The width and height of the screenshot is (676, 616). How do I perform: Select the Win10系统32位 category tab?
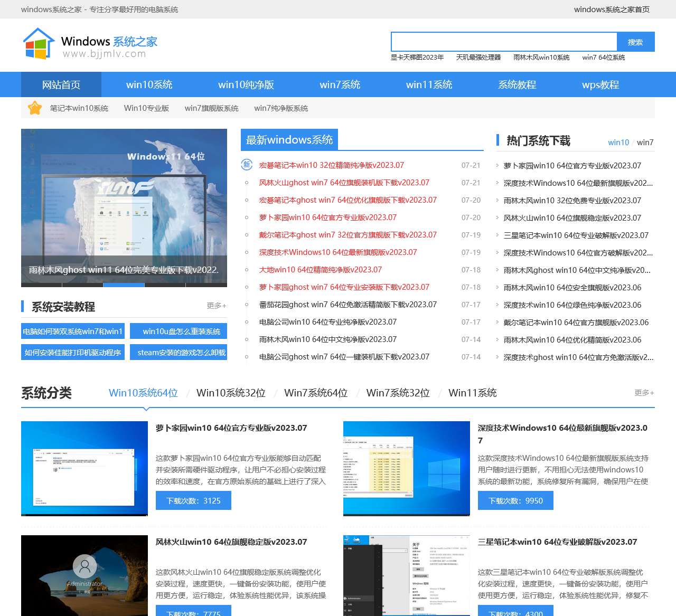[231, 393]
